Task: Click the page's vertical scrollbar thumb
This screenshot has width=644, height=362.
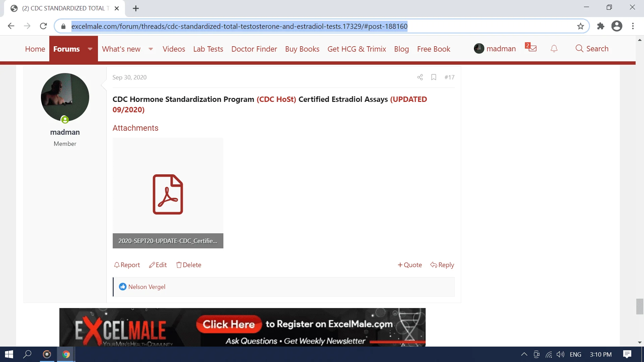Action: tap(640, 306)
